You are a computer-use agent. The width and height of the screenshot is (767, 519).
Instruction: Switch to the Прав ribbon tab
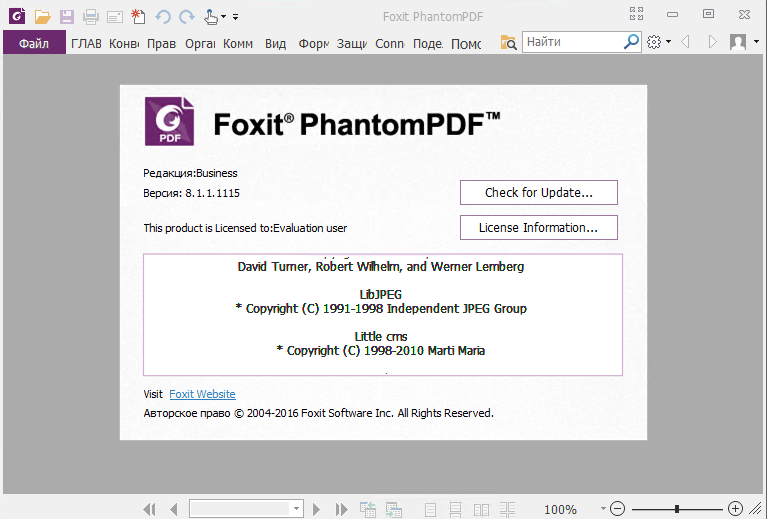pyautogui.click(x=161, y=44)
